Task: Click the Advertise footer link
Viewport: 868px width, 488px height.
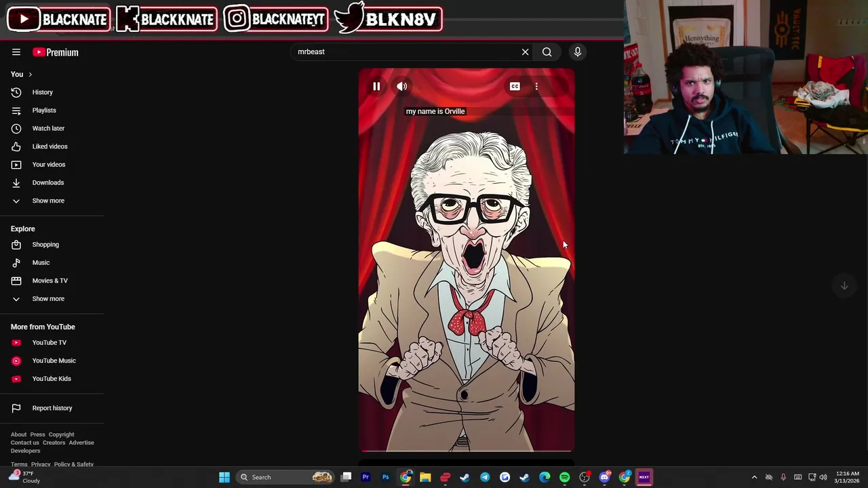Action: 81,443
